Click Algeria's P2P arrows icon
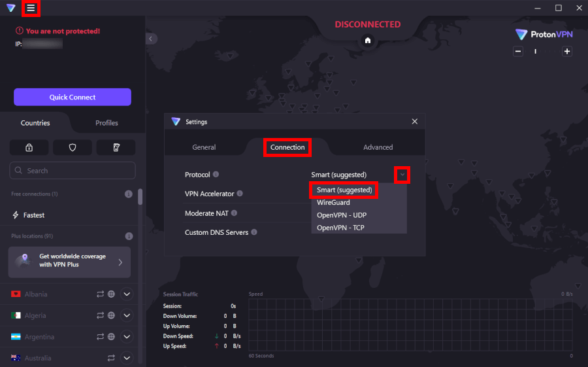This screenshot has width=588, height=367. click(x=100, y=315)
